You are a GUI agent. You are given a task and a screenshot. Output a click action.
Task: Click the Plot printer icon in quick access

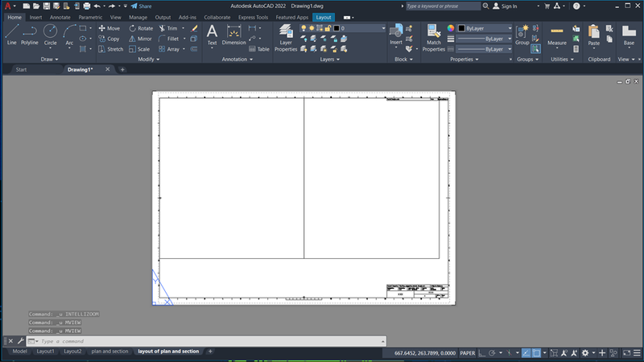[x=87, y=6]
